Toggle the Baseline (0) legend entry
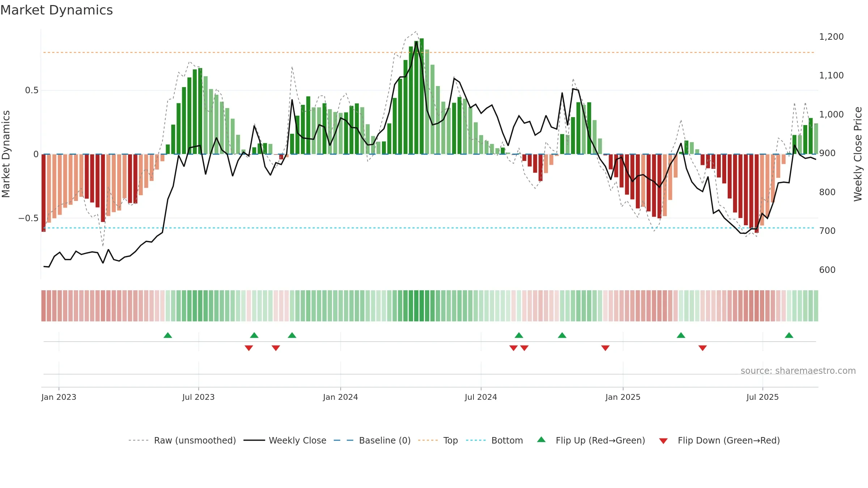 (372, 440)
